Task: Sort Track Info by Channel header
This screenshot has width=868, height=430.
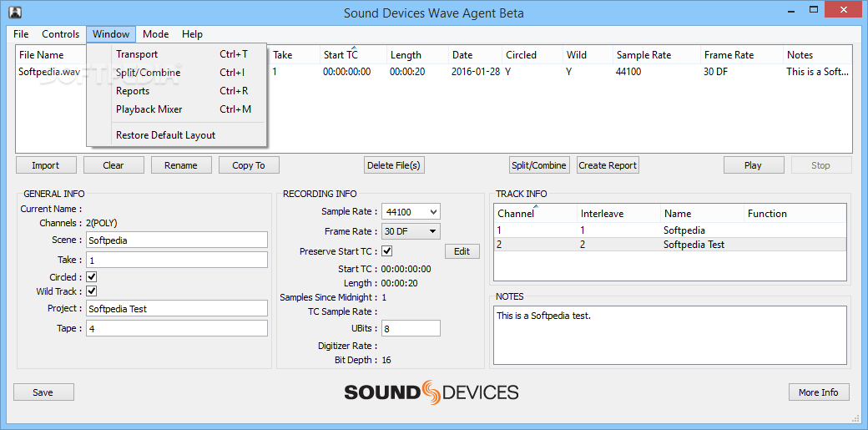Action: 535,214
